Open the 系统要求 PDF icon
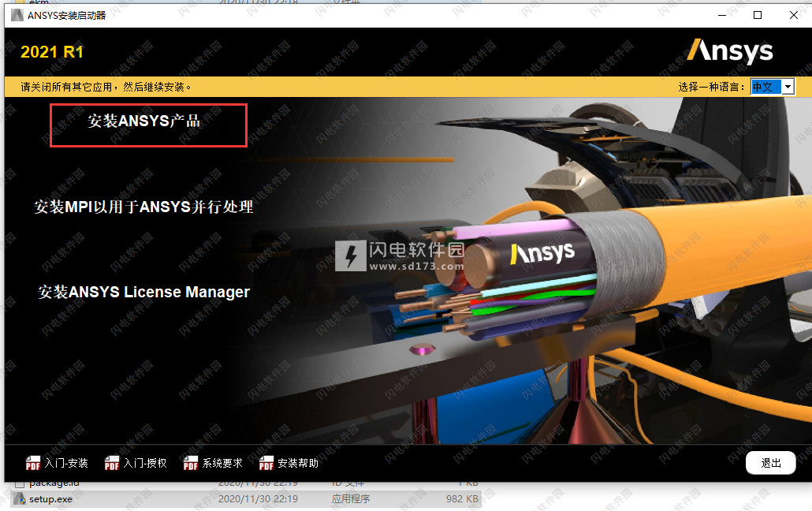 (x=190, y=463)
